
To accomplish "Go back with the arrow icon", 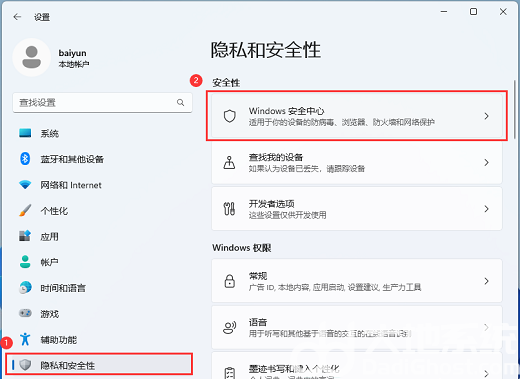I will [17, 17].
